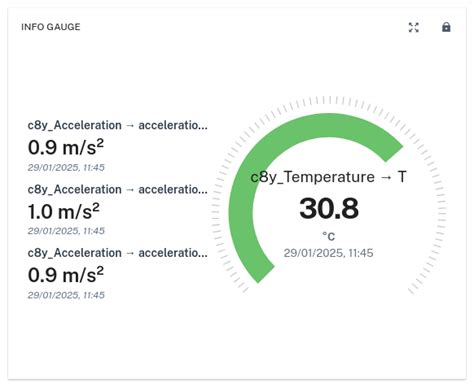This screenshot has width=474, height=387.
Task: Click the 30.8 temperature value
Action: click(329, 208)
